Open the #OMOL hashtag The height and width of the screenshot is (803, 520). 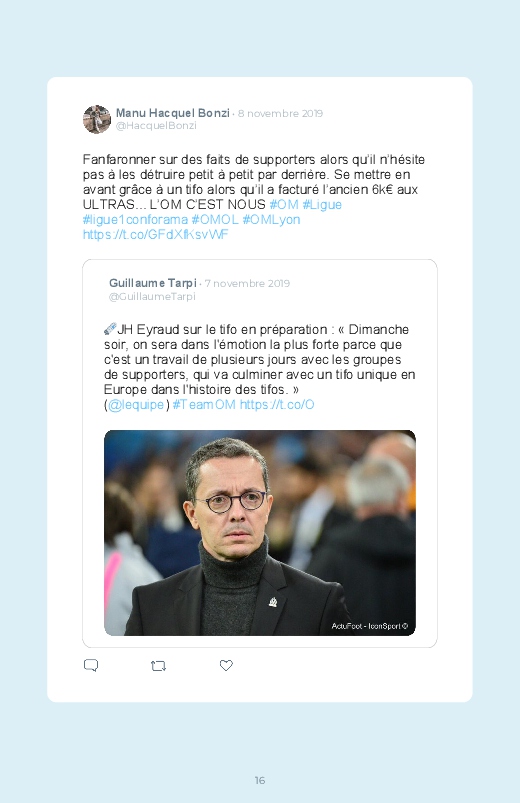click(215, 220)
